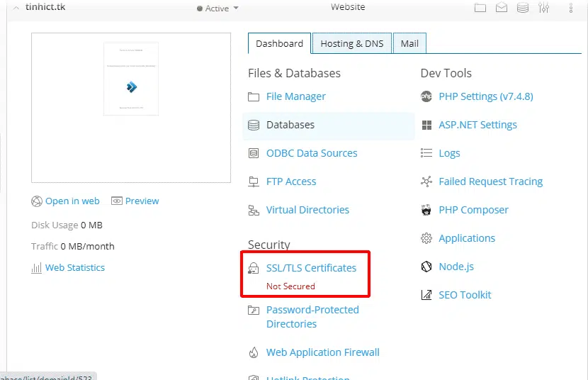Screen dimensions: 588x380
Task: Open the Logs link
Action: 449,153
